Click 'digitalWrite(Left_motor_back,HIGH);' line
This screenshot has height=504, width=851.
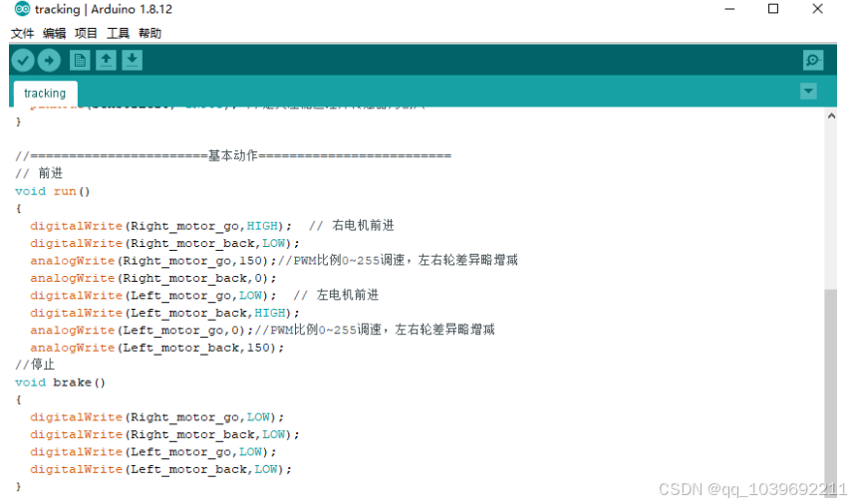coord(164,313)
